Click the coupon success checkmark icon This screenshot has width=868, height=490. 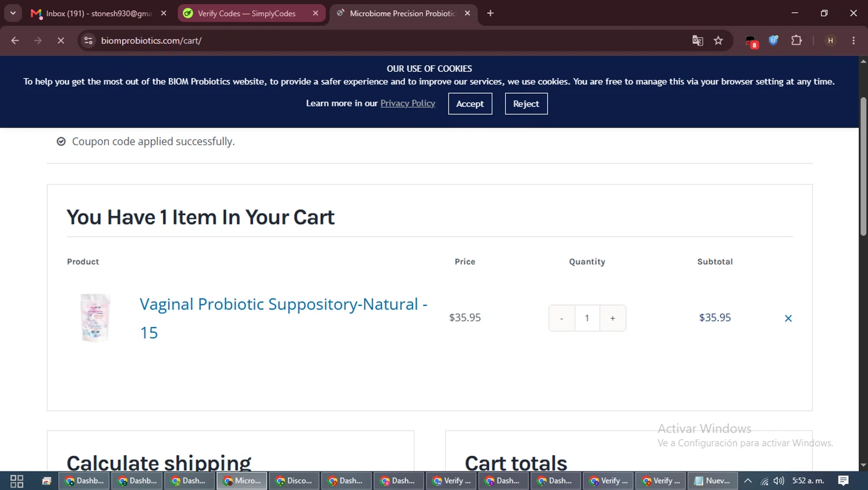(61, 141)
